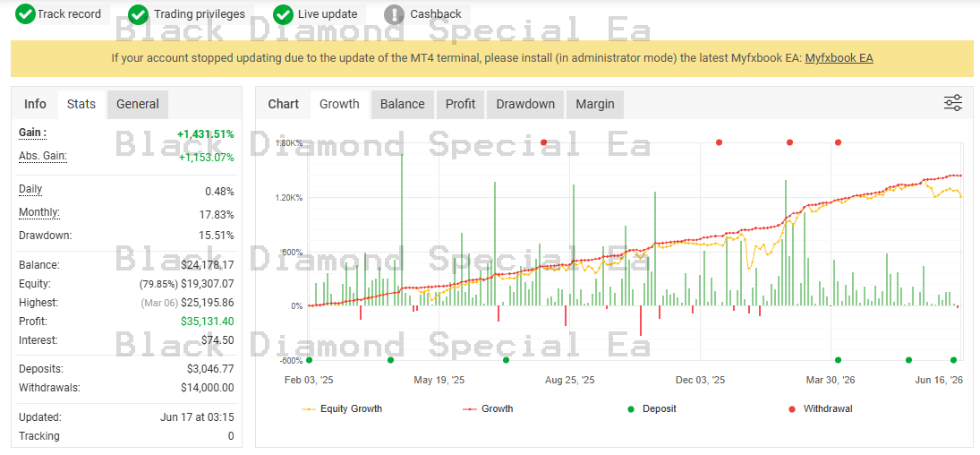Click the abs. gain value +1,153.07%
Screen dimensions: 980x455
click(x=206, y=158)
